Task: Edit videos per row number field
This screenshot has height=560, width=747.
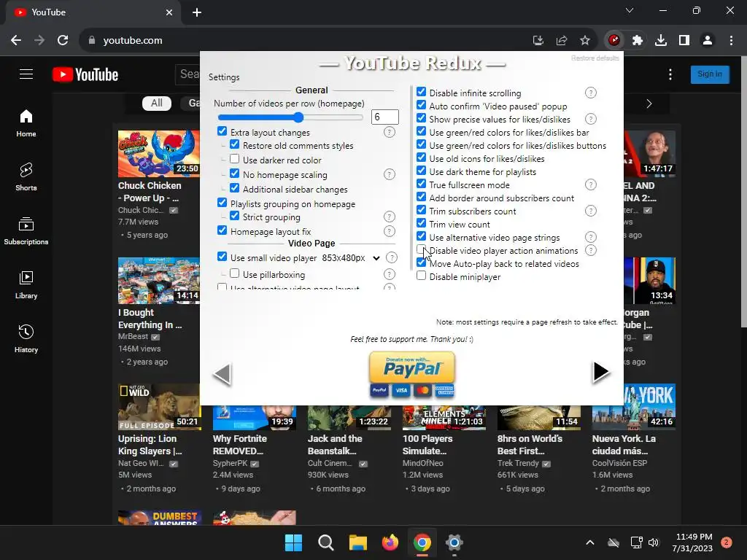Action: click(x=385, y=117)
